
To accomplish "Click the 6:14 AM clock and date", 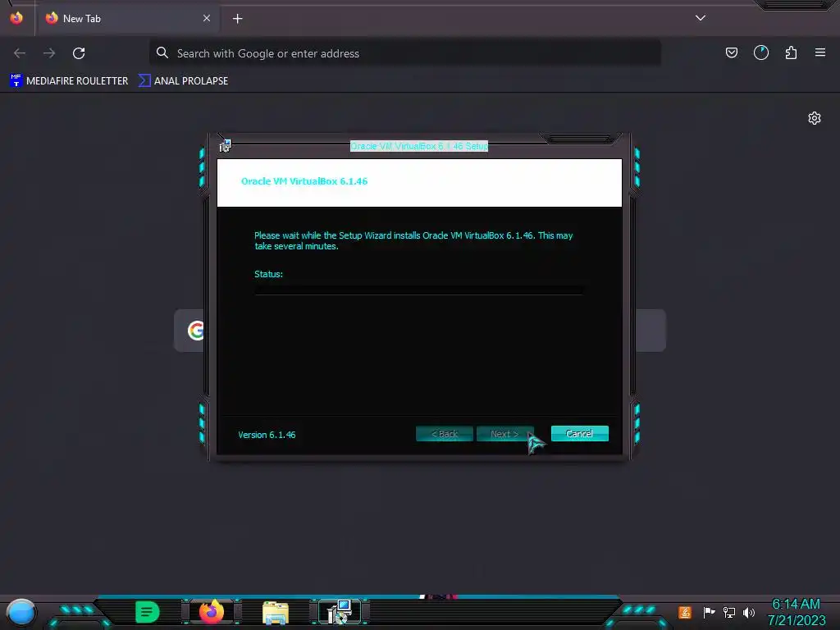I will point(797,612).
